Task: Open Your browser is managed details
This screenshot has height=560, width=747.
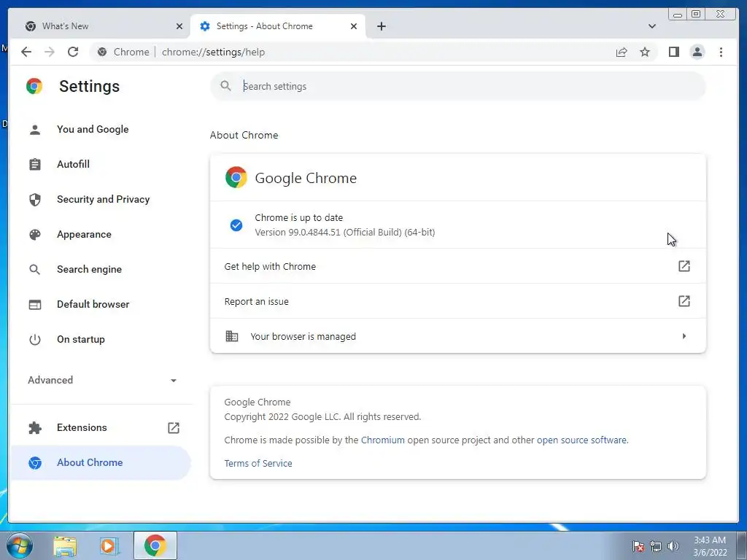Action: [x=457, y=336]
